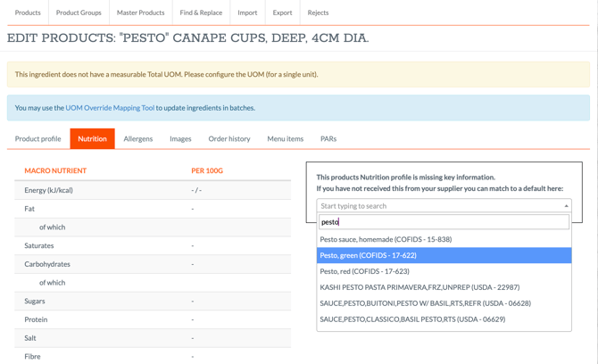Viewport: 598px width, 364px height.
Task: Open the Export page
Action: [282, 12]
